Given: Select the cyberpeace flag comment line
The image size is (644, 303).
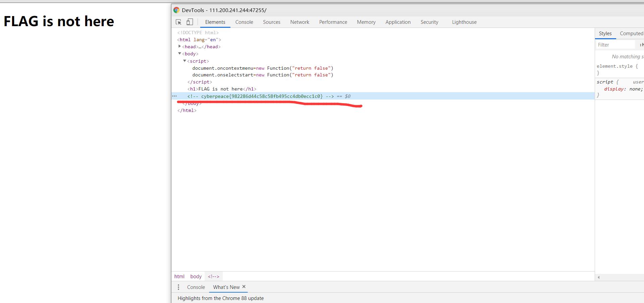Looking at the screenshot, I should (383, 96).
